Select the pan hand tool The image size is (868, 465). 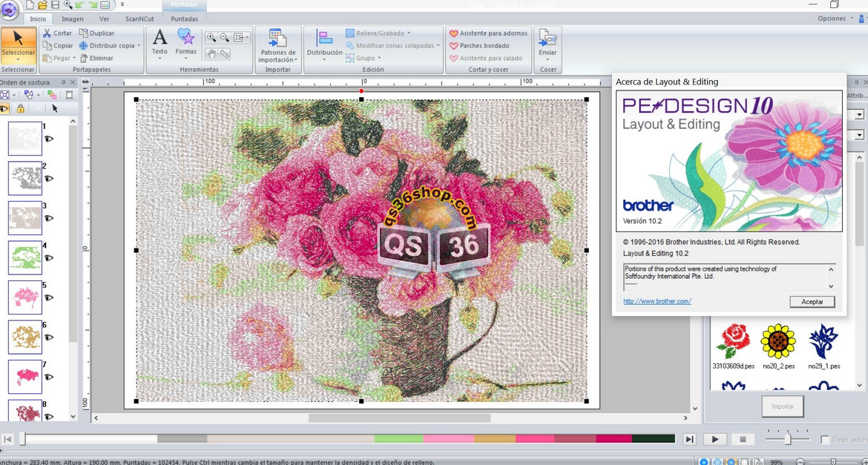[211, 53]
